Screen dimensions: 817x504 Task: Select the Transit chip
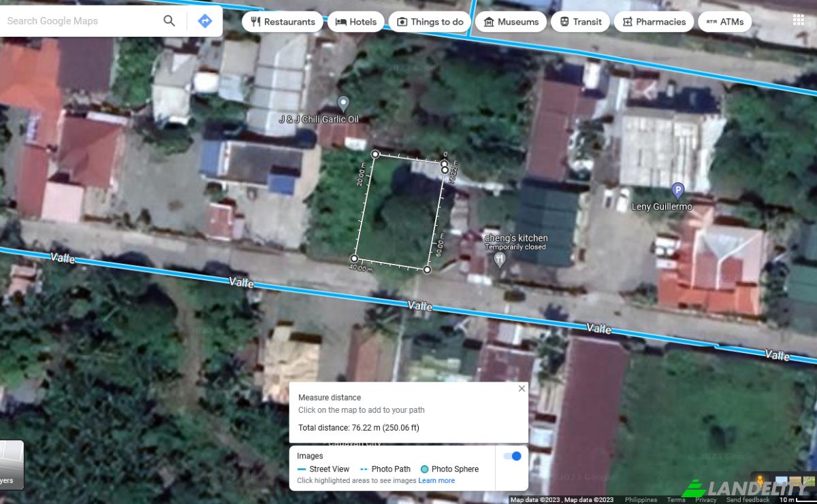581,22
